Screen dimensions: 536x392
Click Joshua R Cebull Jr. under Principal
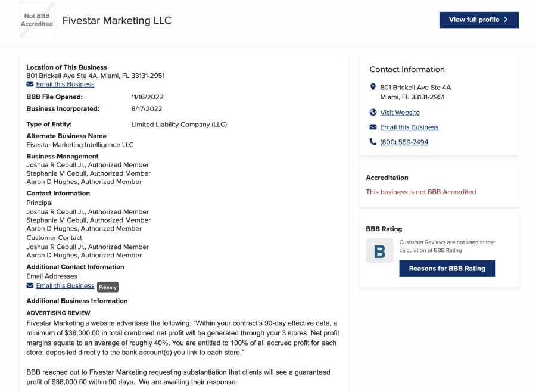click(x=88, y=211)
